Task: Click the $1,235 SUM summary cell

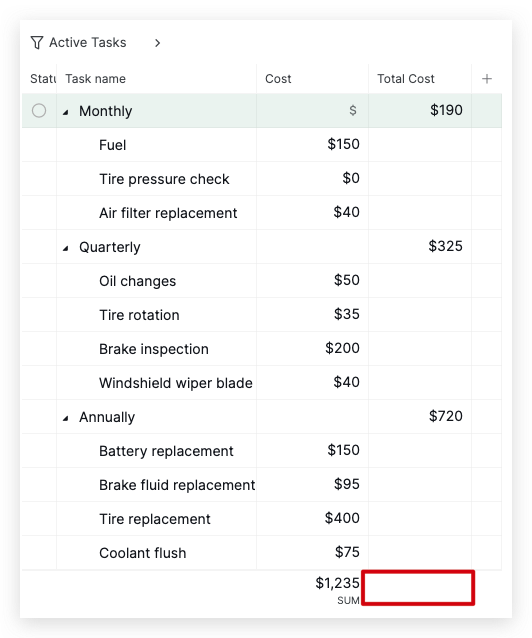Action: tap(337, 588)
